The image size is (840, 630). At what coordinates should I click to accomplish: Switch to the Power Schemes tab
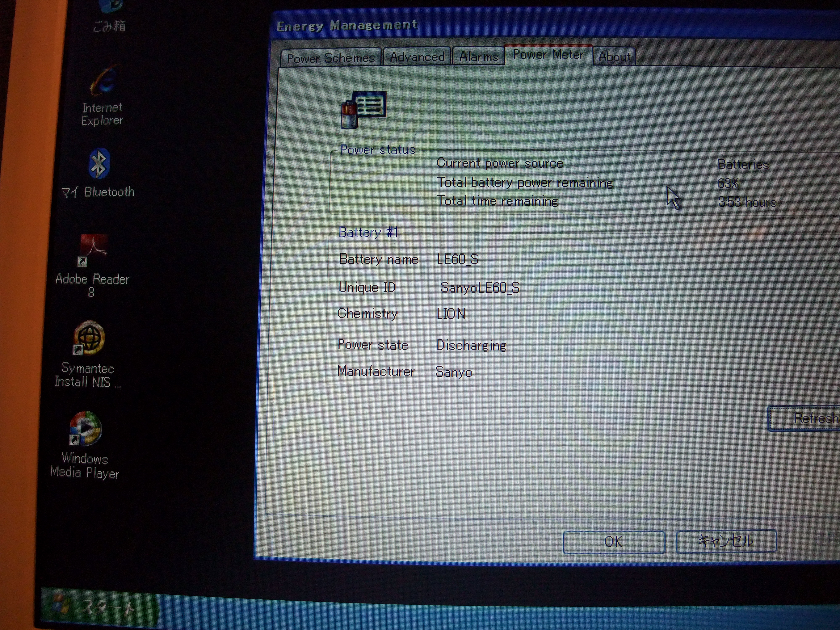point(330,57)
